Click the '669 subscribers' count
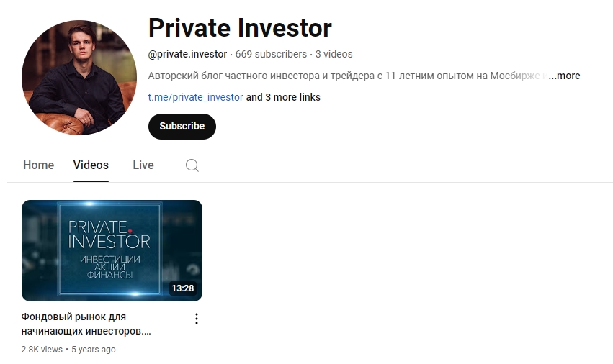Image resolution: width=613 pixels, height=364 pixels. point(271,54)
